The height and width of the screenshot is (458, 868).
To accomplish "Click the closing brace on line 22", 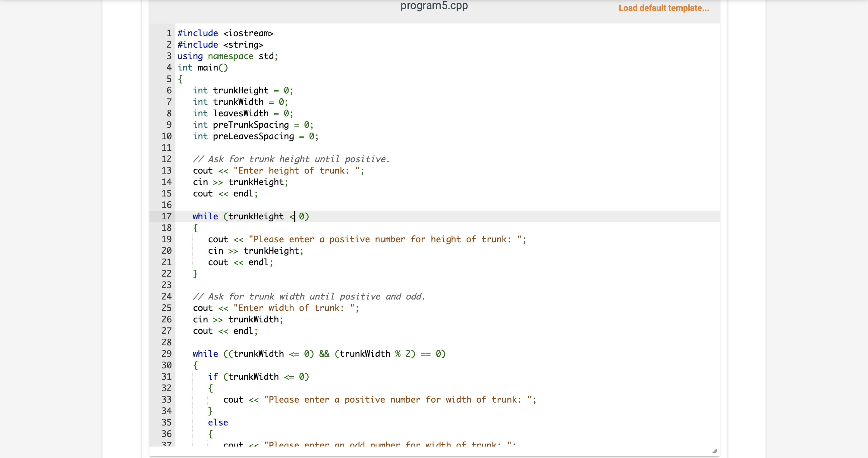I will [195, 274].
